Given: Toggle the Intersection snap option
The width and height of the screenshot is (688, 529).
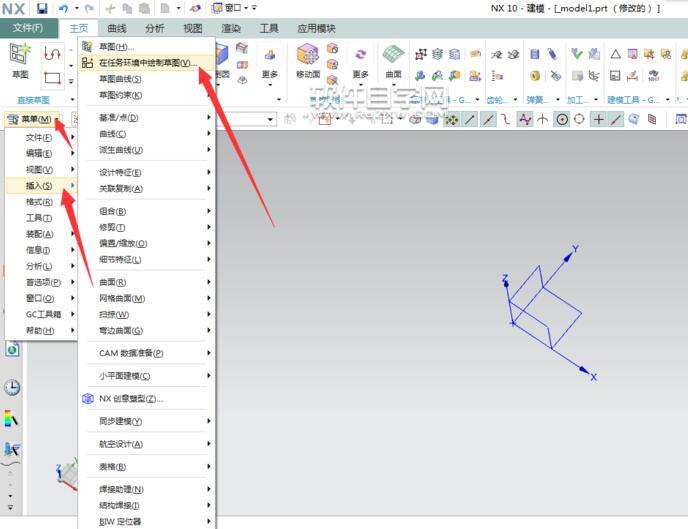Looking at the screenshot, I should click(543, 119).
